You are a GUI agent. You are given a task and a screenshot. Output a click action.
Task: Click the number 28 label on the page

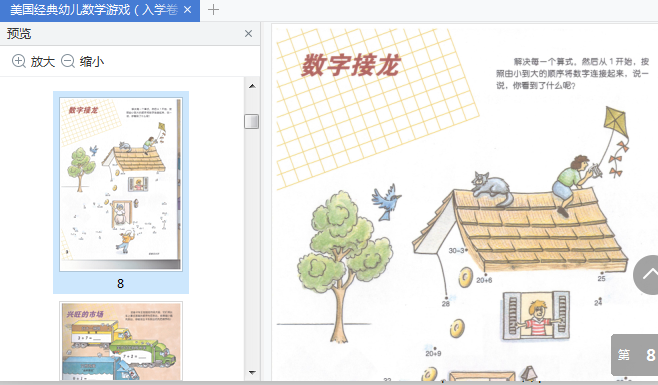pyautogui.click(x=446, y=303)
